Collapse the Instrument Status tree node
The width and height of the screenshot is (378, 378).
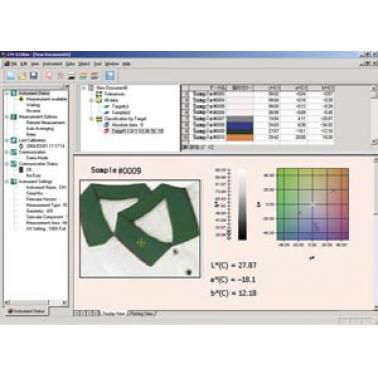click(7, 93)
